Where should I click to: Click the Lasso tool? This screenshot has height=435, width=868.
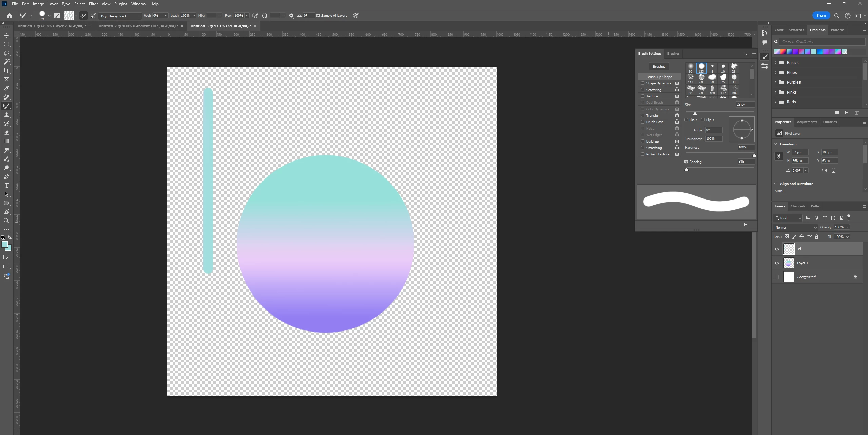tap(6, 53)
